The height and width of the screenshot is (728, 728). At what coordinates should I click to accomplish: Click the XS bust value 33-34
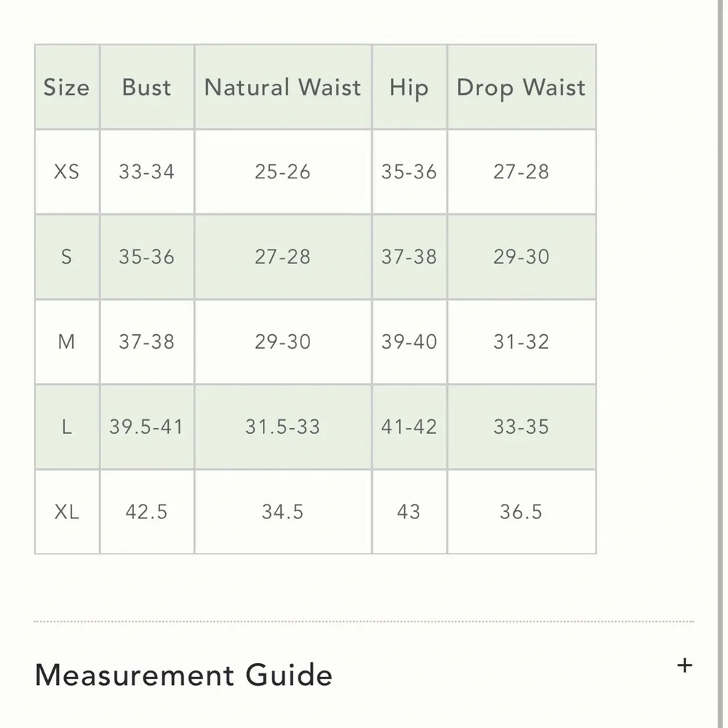click(147, 172)
